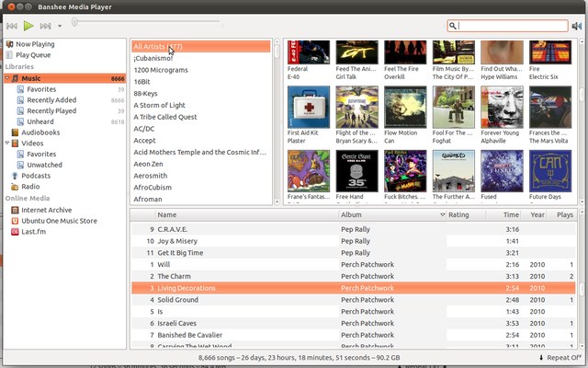This screenshot has height=368, width=588.
Task: Skip to the previous track
Action: coord(11,26)
